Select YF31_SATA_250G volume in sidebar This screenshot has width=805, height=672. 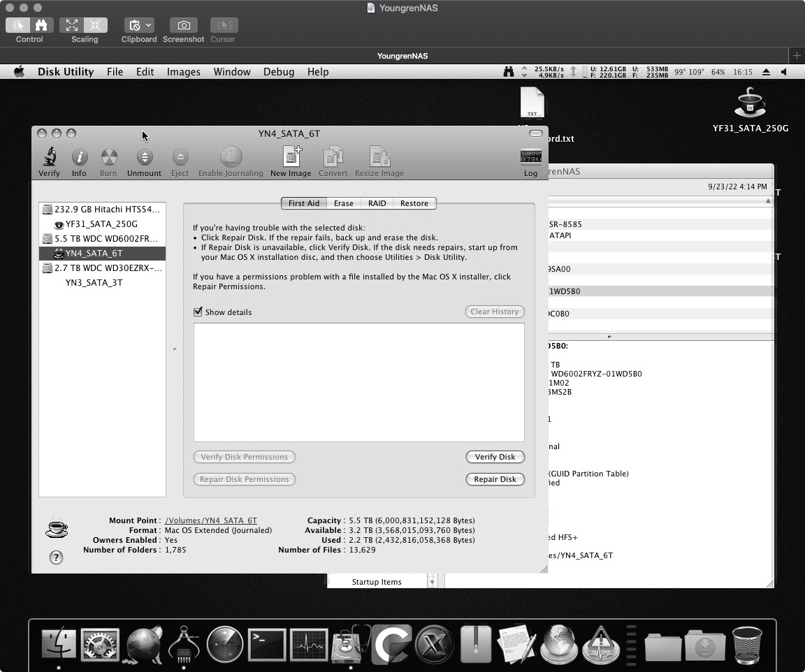click(102, 224)
